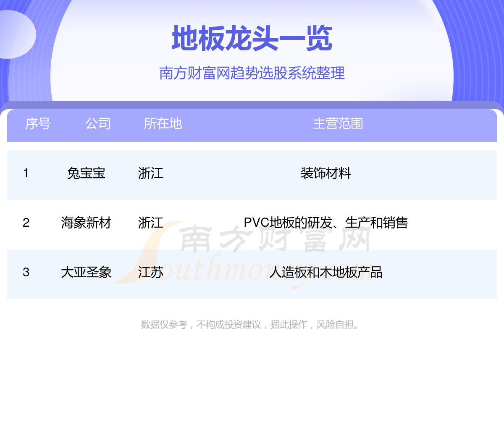Click the 主营范围 column header
This screenshot has height=441, width=504.
tap(338, 123)
